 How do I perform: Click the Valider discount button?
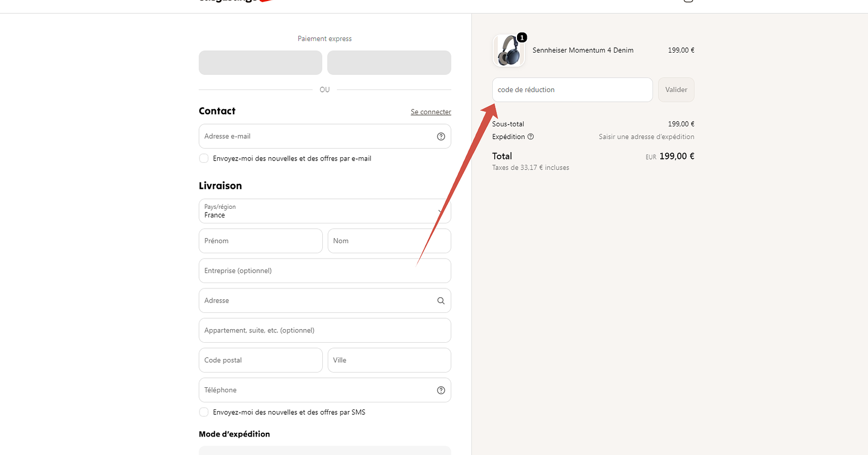(x=676, y=89)
